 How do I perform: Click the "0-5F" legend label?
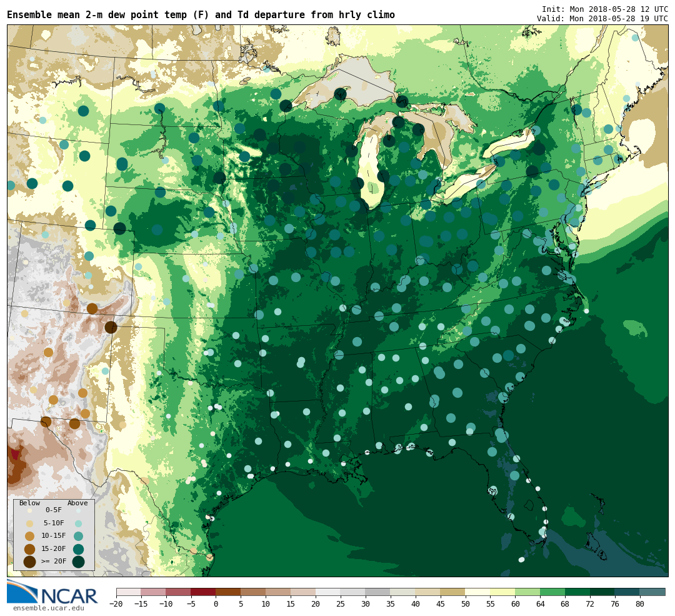click(x=54, y=510)
